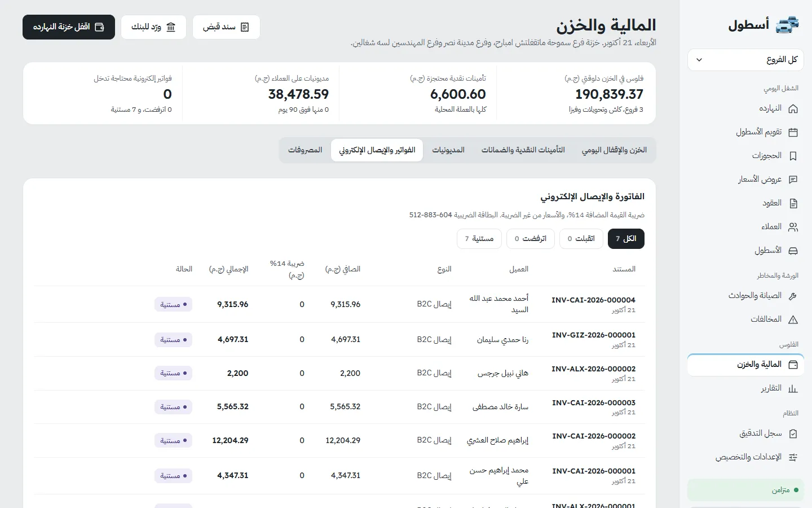Viewport: 812px width, 508px height.
Task: Filter invoices by مستنية 7
Action: pos(479,239)
